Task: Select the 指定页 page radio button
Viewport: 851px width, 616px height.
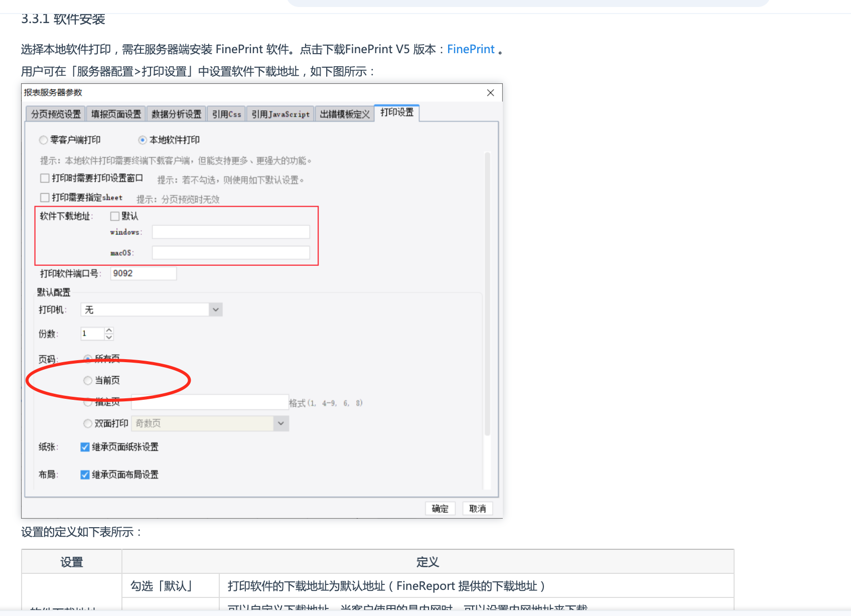Action: (x=88, y=402)
